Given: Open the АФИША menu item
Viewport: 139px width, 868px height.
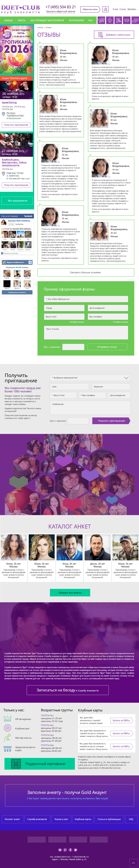Looking at the screenshot, I should point(8,21).
